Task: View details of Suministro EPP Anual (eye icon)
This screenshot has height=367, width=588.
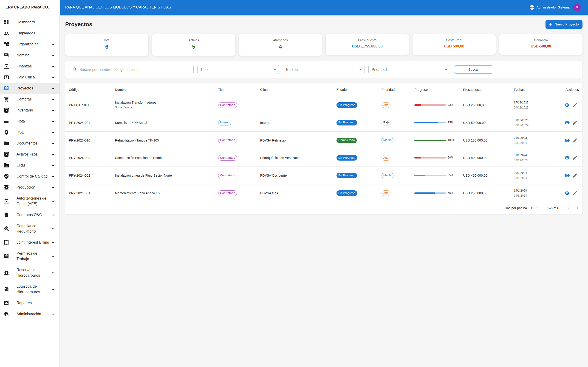Action: (567, 123)
